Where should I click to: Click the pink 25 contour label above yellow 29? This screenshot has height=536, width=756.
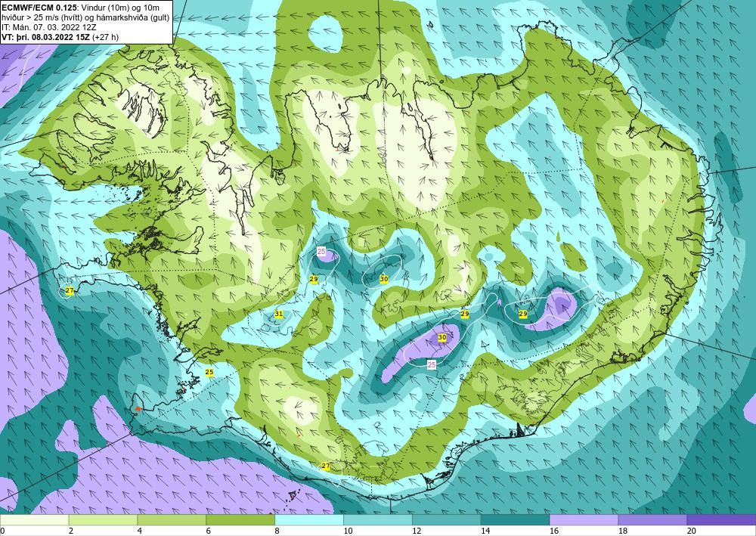(x=321, y=251)
